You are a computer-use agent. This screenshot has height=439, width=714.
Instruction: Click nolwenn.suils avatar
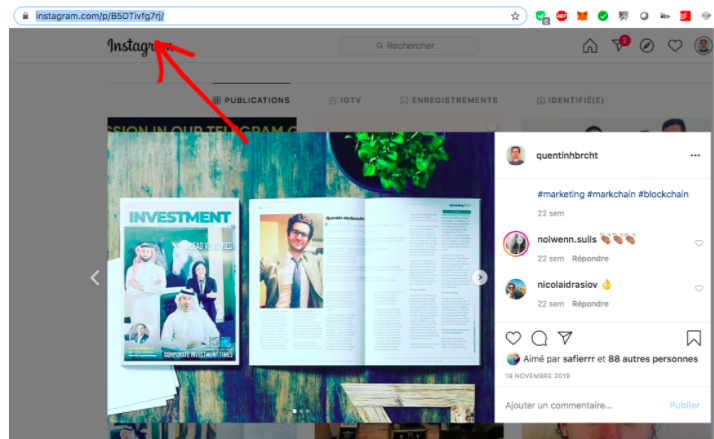[515, 244]
